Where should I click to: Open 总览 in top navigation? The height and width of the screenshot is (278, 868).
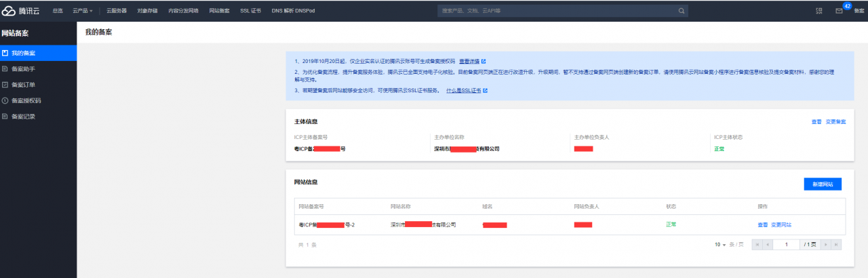57,11
